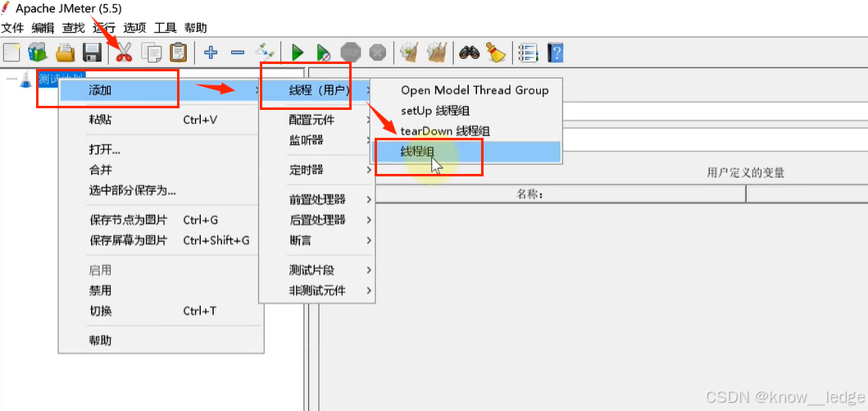Save the test plan with floppy icon
The width and height of the screenshot is (868, 411).
92,53
